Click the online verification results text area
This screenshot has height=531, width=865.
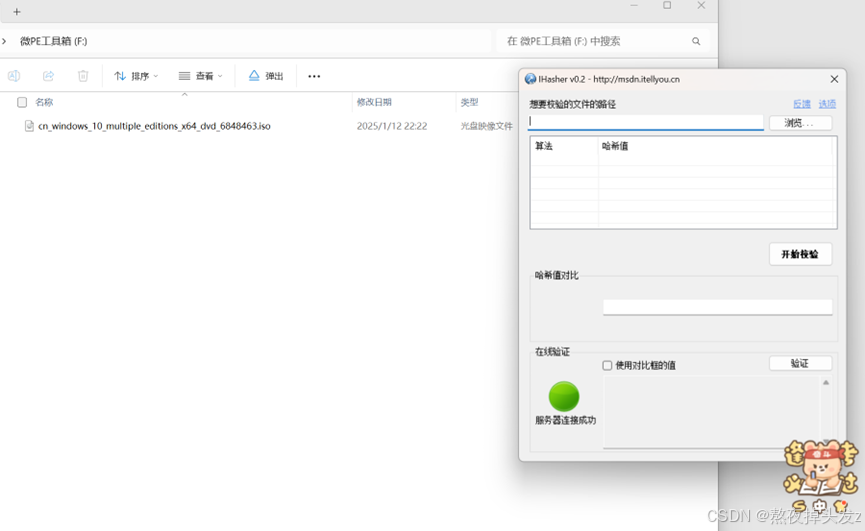(x=712, y=412)
